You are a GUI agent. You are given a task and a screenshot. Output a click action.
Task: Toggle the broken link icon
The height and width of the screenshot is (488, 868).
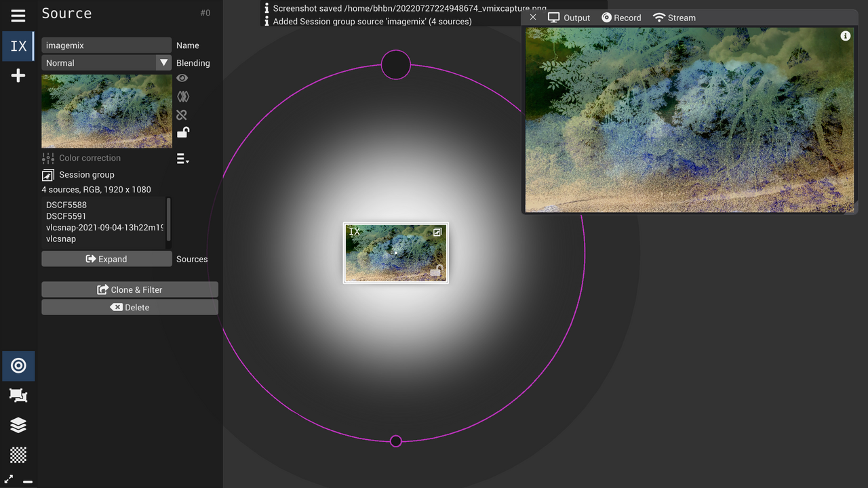(182, 115)
